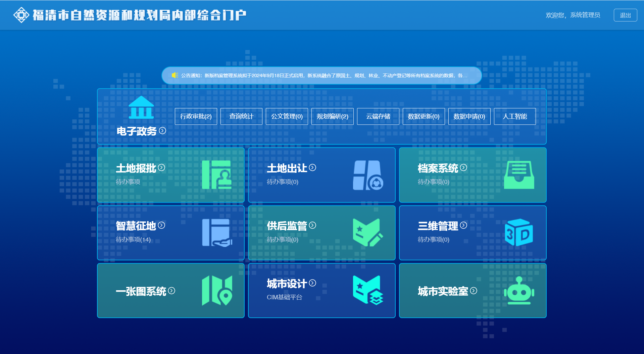Viewport: 644px width, 354px height.
Task: Click the portal diamond logo icon
Action: point(21,15)
